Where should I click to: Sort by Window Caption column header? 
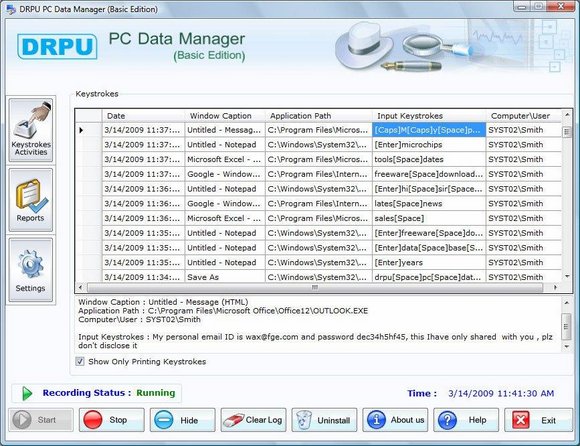[x=225, y=116]
